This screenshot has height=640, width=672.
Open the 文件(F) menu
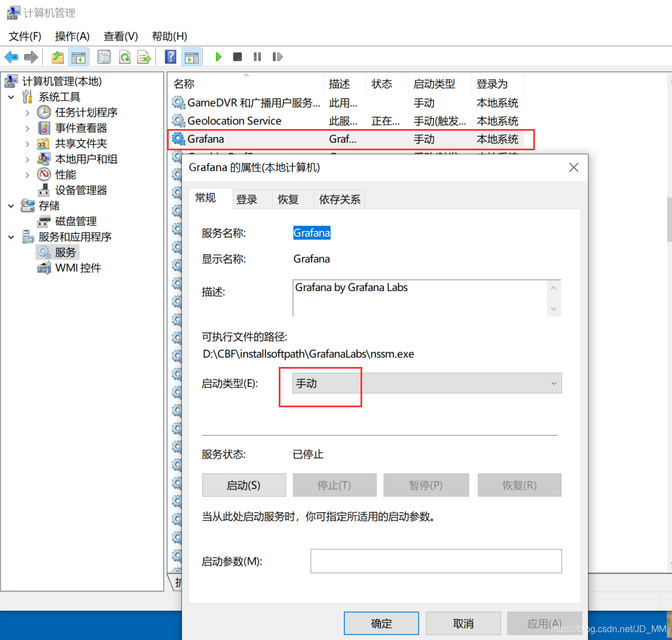tap(25, 36)
